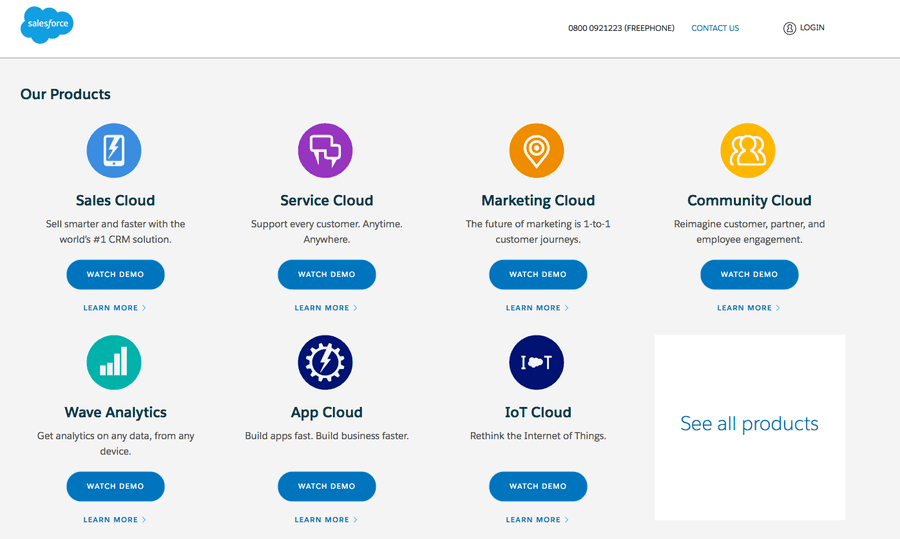Learn more about Community Cloud
Image resolution: width=900 pixels, height=539 pixels.
pos(748,308)
